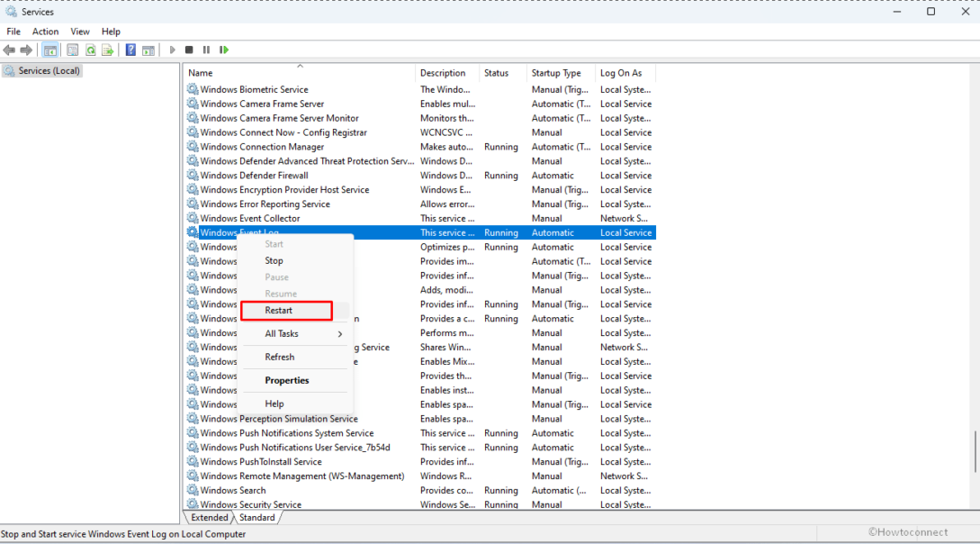This screenshot has height=544, width=980.
Task: Toggle Show/Hide Action Pane toolbar icon
Action: pos(148,50)
